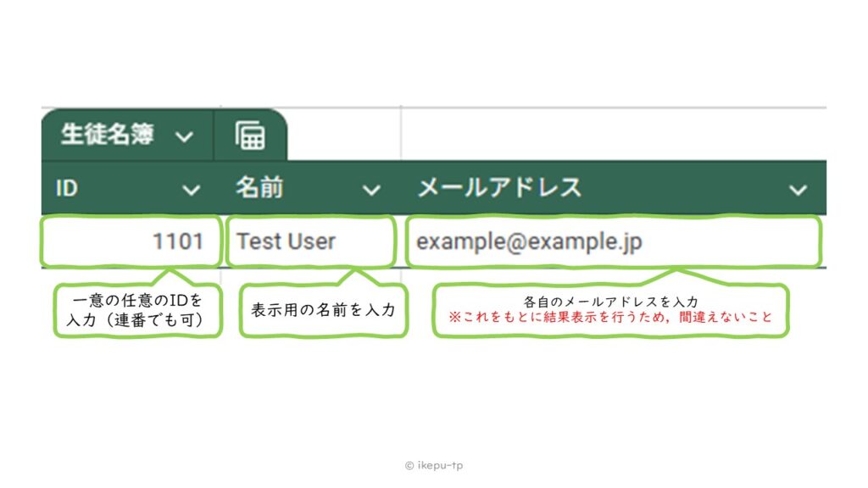Click the © ikepu-tp copyright text

click(x=434, y=465)
